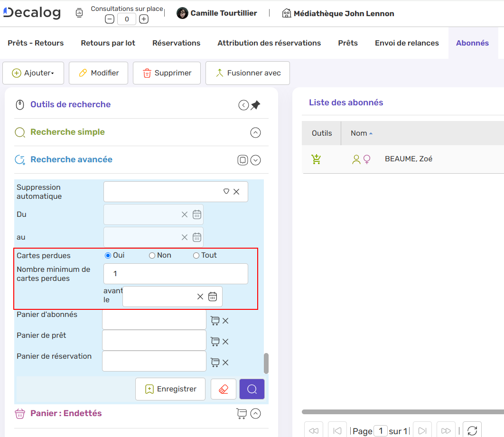Screen dimensions: 504x437
Task: Go to the Prêts - Retours tab
Action: 35,43
